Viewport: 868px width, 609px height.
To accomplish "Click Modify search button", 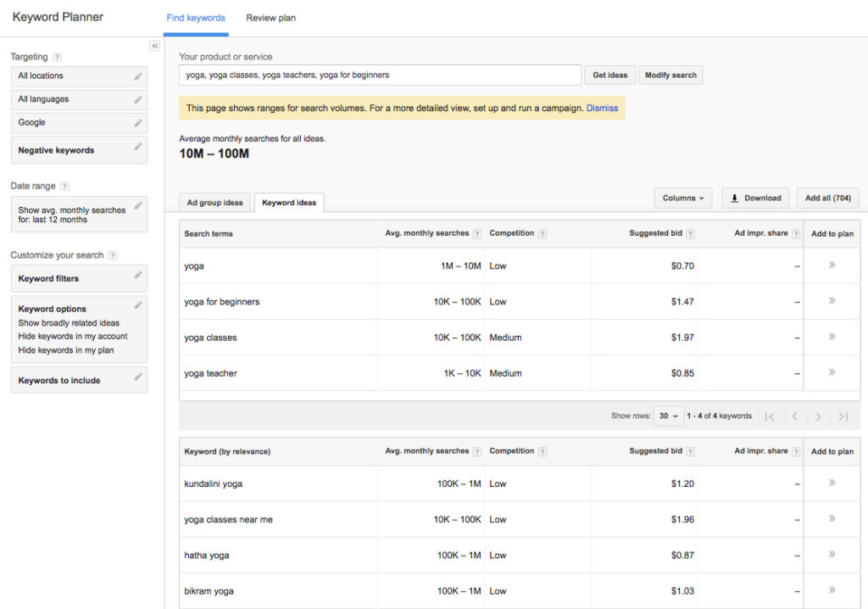I will point(670,75).
